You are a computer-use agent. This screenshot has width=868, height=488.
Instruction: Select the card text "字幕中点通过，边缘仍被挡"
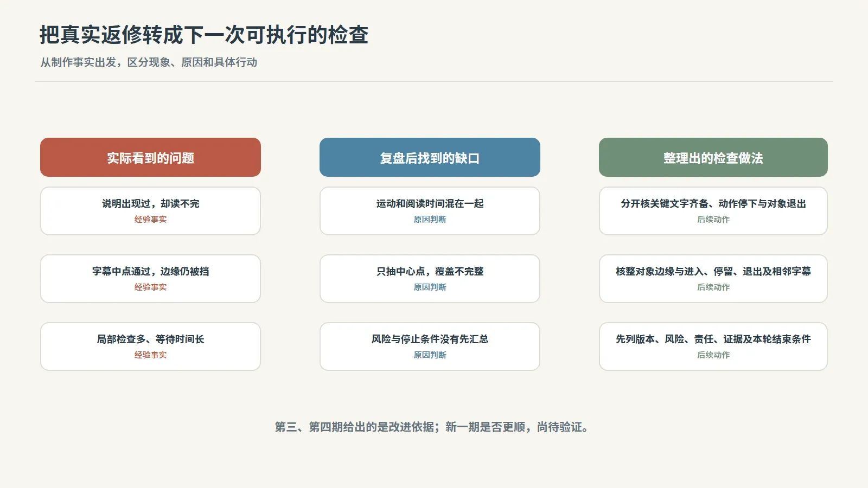(150, 272)
